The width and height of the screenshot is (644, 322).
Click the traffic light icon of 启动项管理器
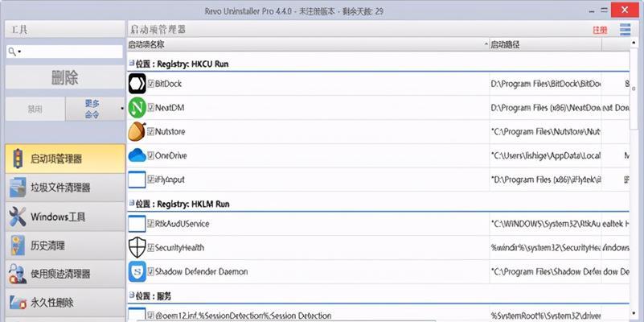click(18, 159)
